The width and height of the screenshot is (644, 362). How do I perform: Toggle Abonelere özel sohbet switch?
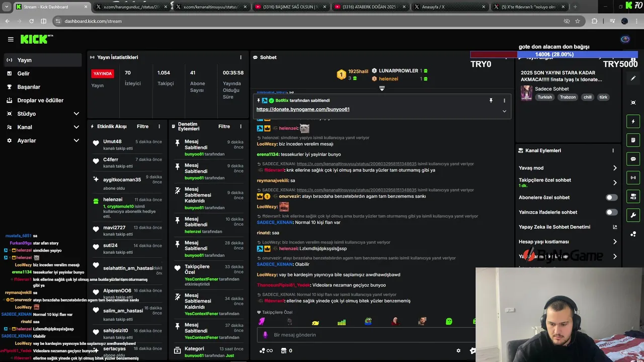click(611, 198)
